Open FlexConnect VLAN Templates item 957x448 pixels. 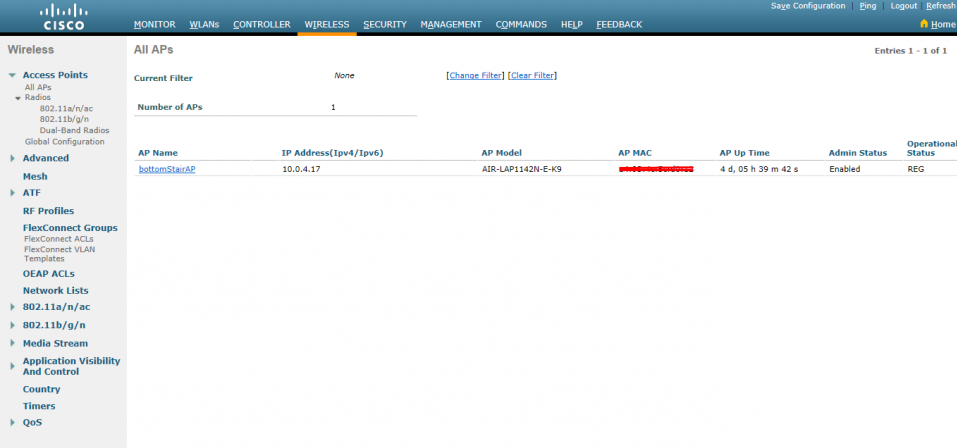pos(59,254)
